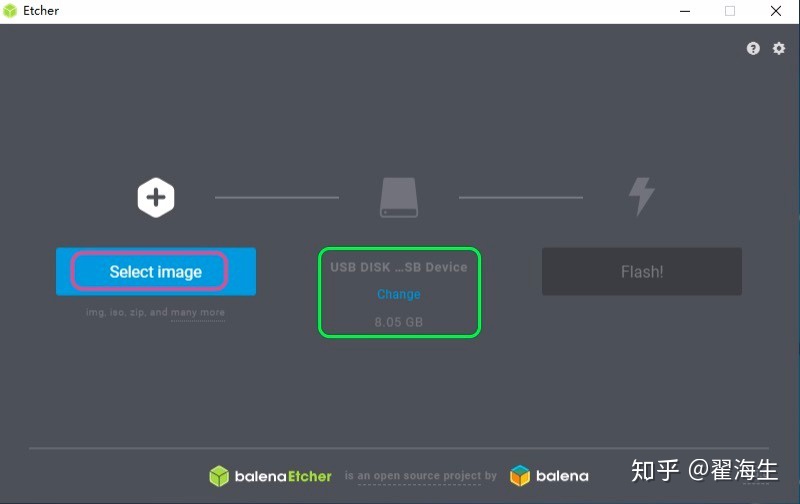The image size is (800, 504).
Task: Click the plus hexagon image icon
Action: tap(156, 197)
